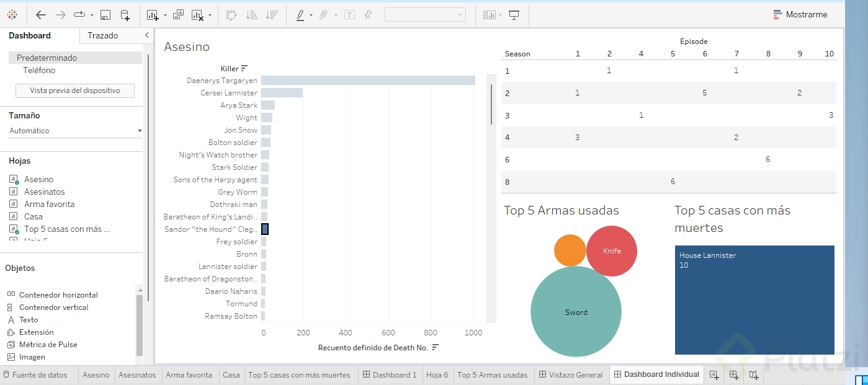Viewport: 868px width, 385px height.
Task: Click the replay animation icon
Action: tap(79, 15)
